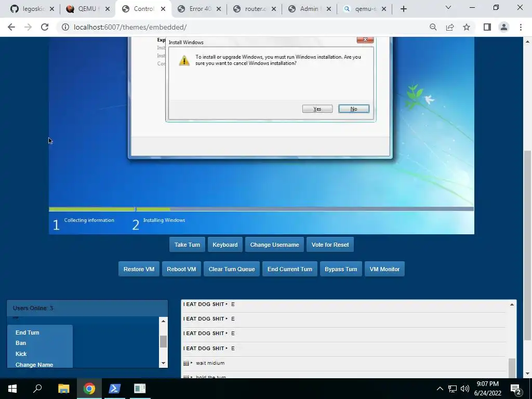
Task: Open PowerShell from the taskbar
Action: [114, 389]
